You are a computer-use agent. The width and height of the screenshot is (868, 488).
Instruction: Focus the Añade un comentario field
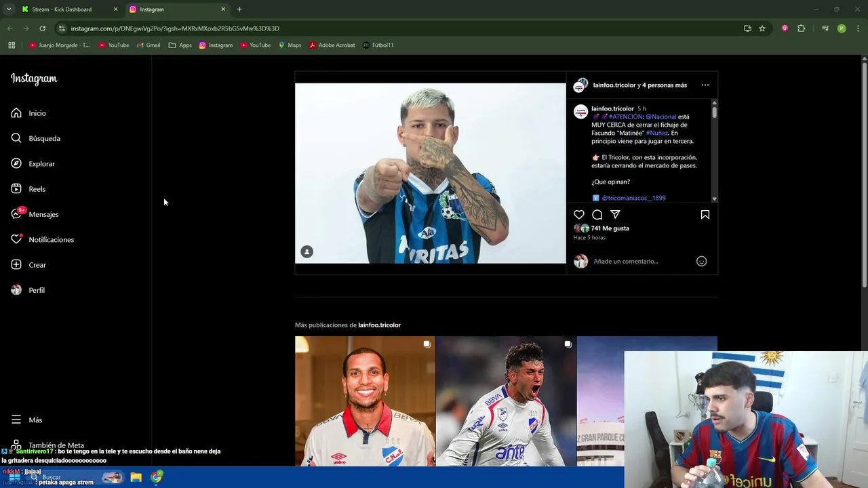[626, 262]
